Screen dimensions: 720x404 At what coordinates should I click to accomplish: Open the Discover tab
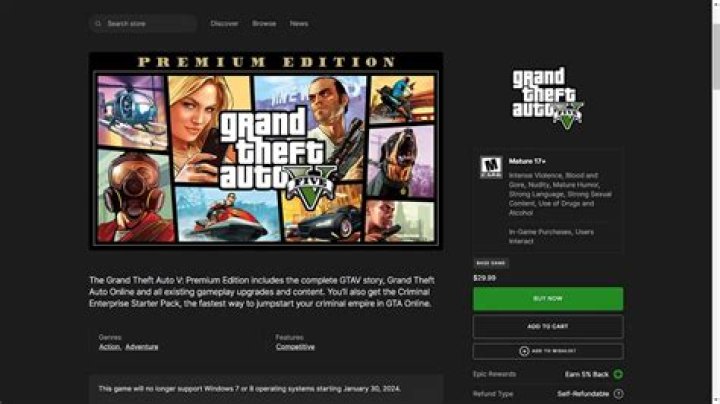click(x=224, y=23)
